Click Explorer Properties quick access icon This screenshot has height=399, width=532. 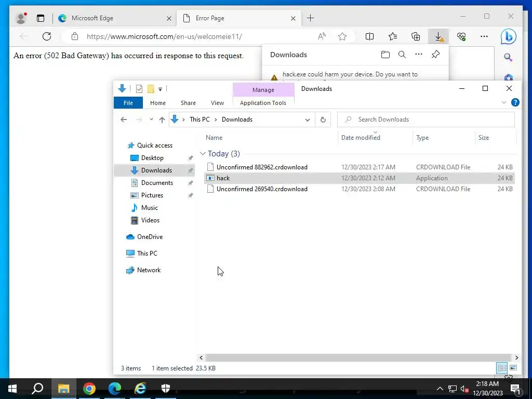(139, 89)
